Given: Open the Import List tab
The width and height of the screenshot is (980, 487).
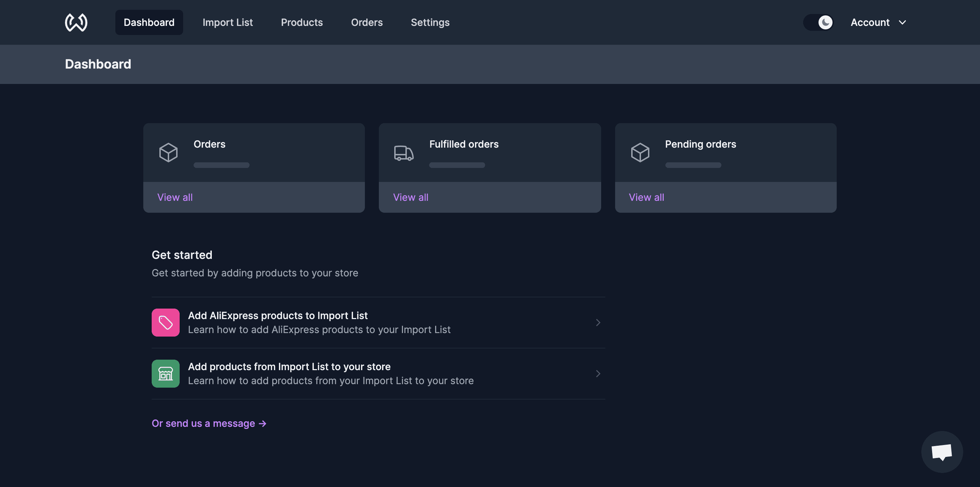Looking at the screenshot, I should (x=228, y=22).
